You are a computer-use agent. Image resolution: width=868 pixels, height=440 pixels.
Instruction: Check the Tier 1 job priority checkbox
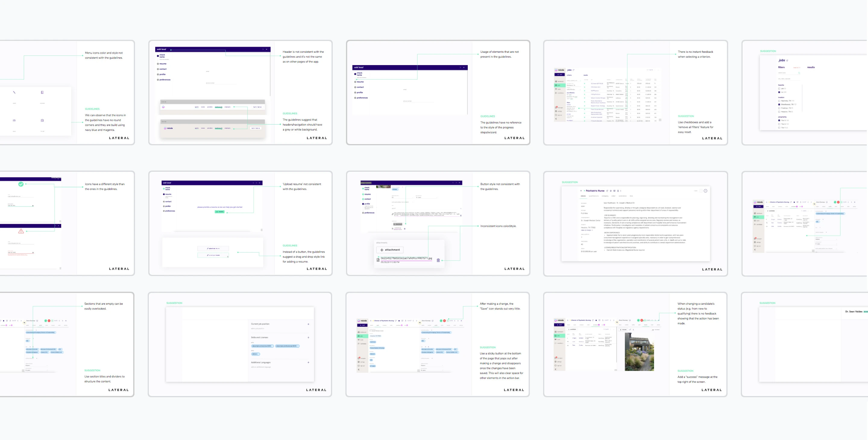[779, 128]
